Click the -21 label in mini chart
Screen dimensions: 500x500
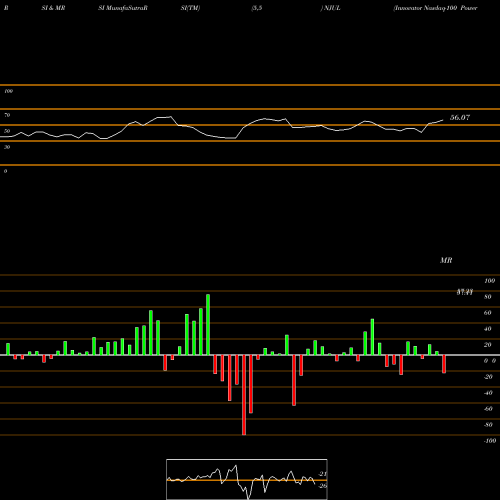323,474
